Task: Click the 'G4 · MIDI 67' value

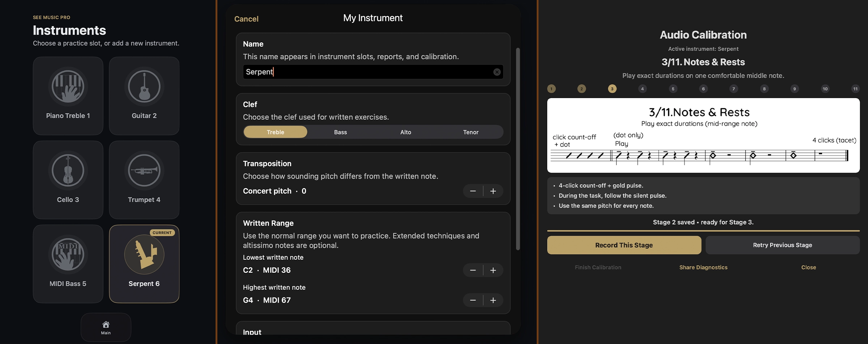Action: (x=267, y=301)
